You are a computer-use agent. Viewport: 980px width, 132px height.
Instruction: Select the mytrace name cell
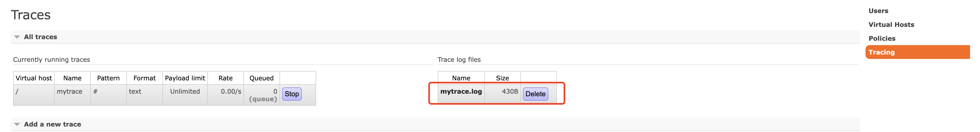click(x=69, y=91)
